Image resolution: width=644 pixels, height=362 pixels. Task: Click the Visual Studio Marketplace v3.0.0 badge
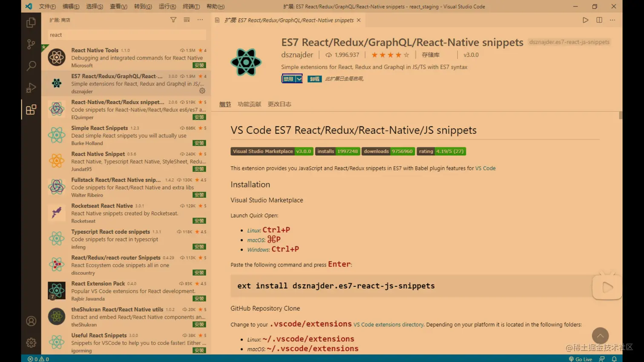[x=272, y=151]
